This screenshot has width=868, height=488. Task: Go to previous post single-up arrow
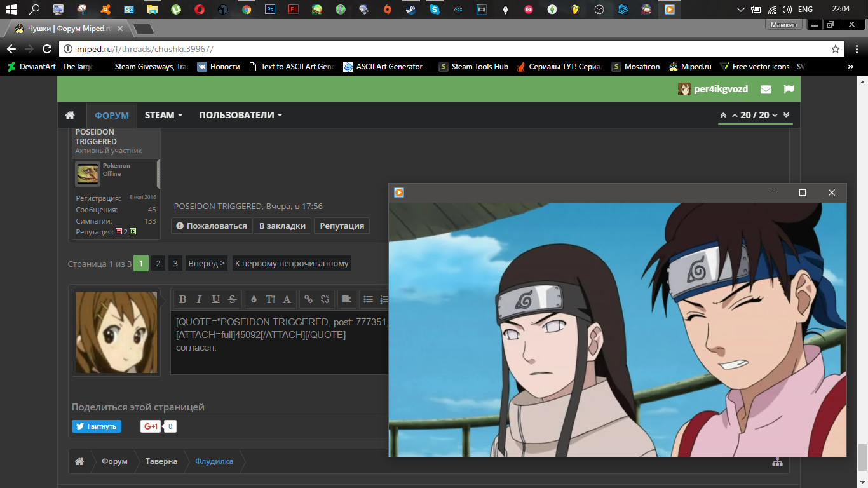point(735,115)
